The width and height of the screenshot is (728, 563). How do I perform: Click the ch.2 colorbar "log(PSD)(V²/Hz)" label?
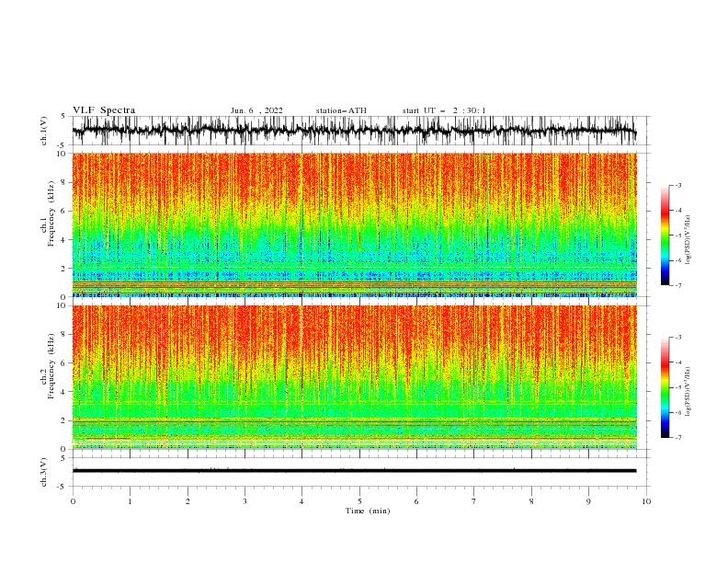click(x=688, y=392)
